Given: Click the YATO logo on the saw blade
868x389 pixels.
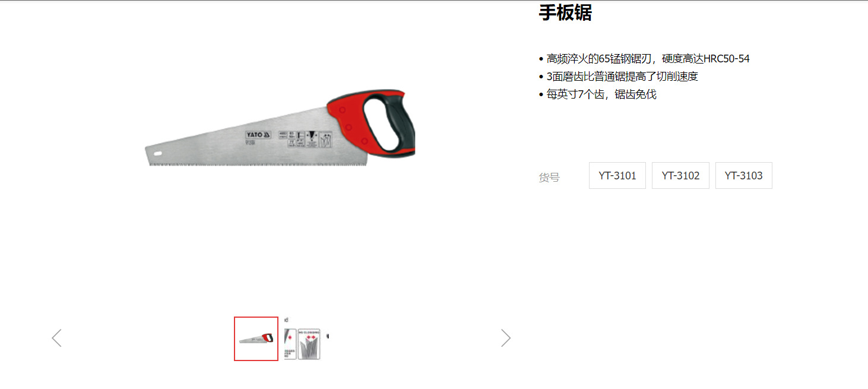Looking at the screenshot, I should [258, 135].
